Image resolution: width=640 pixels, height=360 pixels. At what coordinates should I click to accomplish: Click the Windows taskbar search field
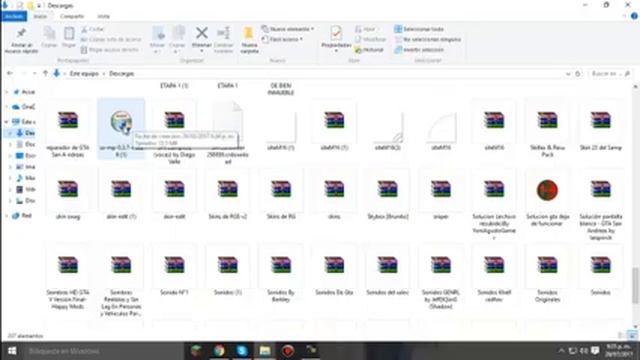tap(104, 351)
